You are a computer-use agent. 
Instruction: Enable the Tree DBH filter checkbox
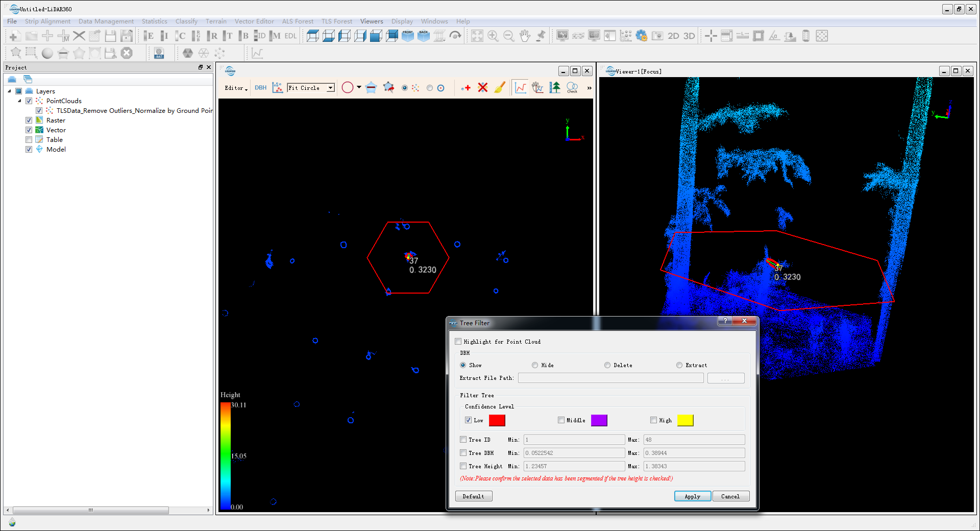click(463, 453)
